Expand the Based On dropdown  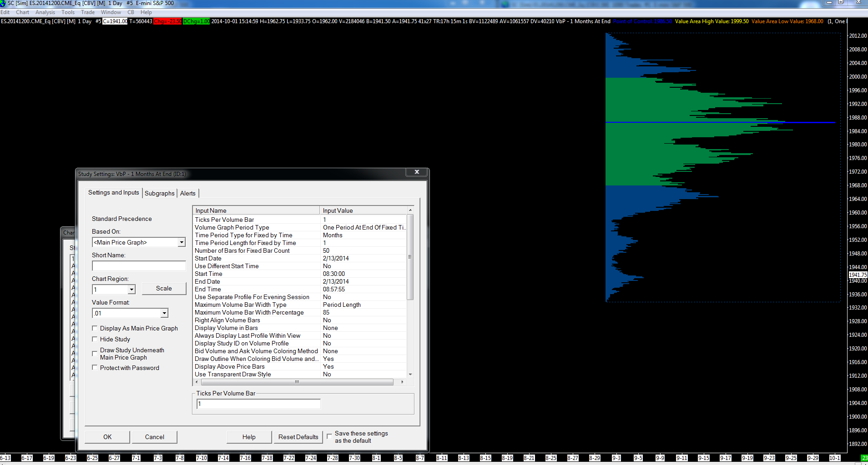[x=182, y=242]
